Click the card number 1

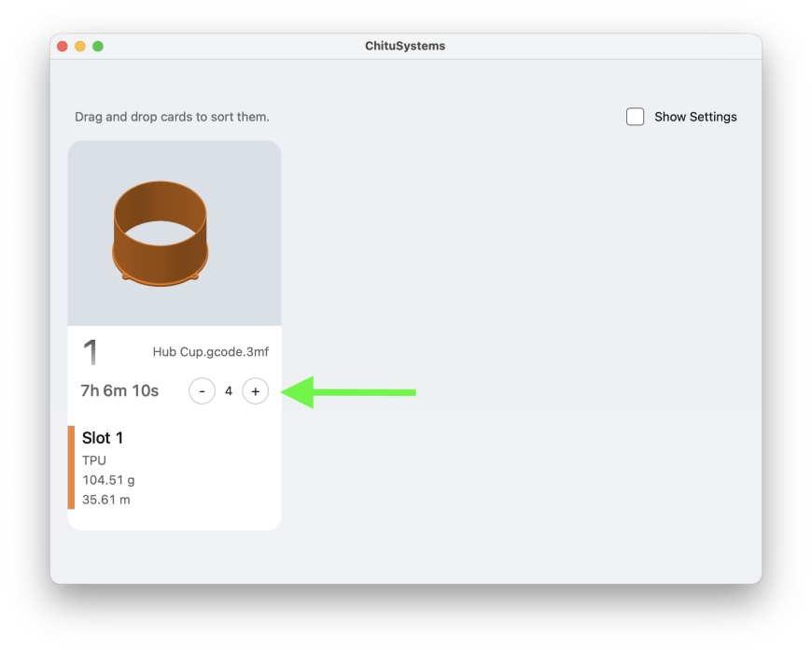(91, 352)
